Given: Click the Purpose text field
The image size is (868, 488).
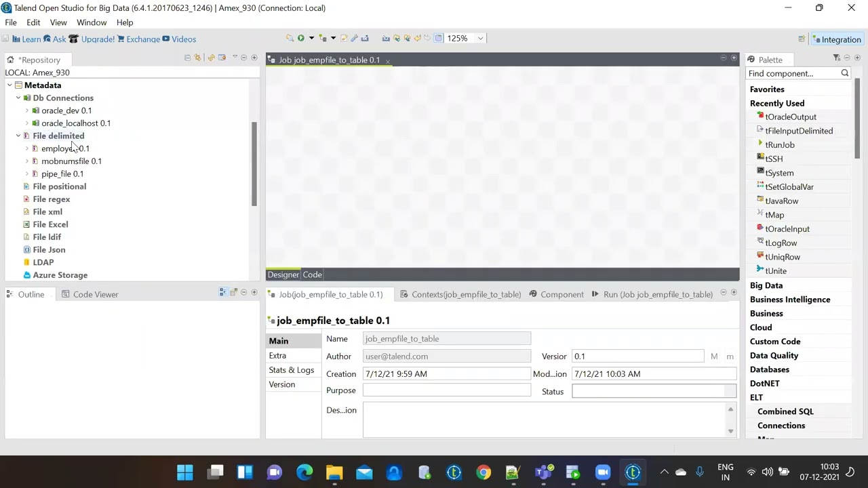Looking at the screenshot, I should [x=447, y=390].
